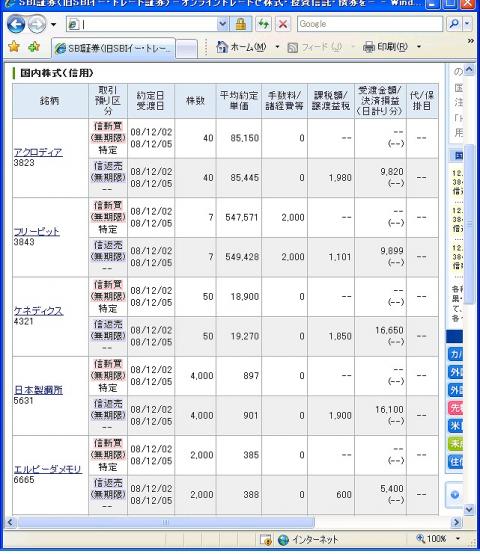This screenshot has height=554, width=480.
Task: Click the privacy report status bar icon
Action: (x=266, y=540)
